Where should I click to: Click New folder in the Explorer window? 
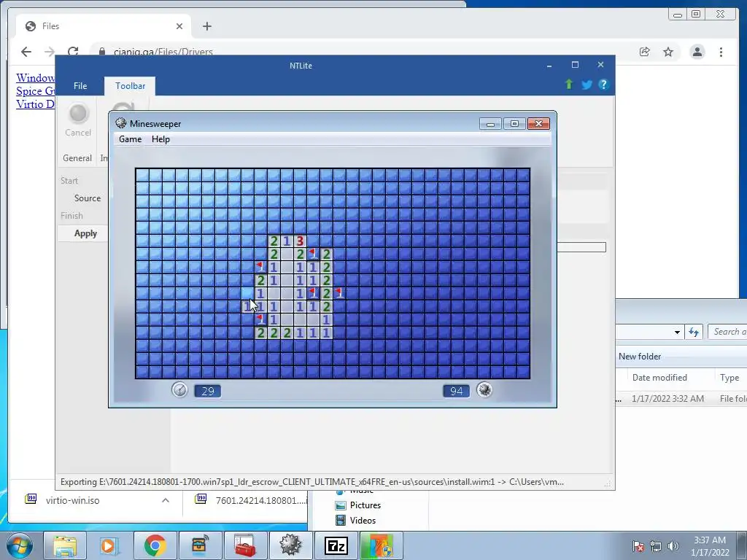click(x=639, y=356)
